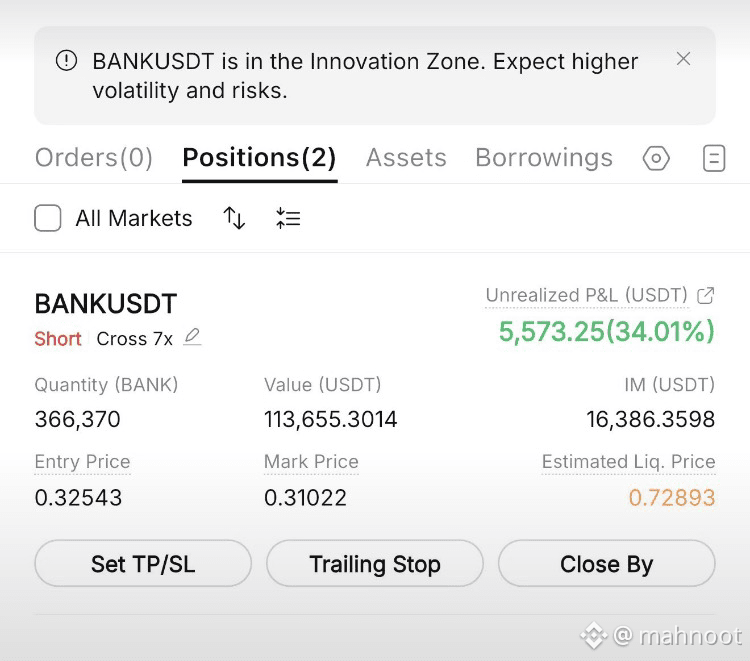Screen dimensions: 750x661
Task: Edit leverage with the pencil icon
Action: point(192,337)
